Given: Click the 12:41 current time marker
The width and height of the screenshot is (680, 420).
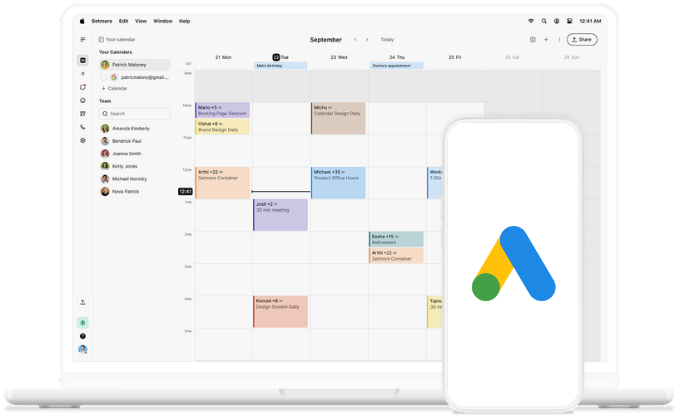Looking at the screenshot, I should point(185,191).
